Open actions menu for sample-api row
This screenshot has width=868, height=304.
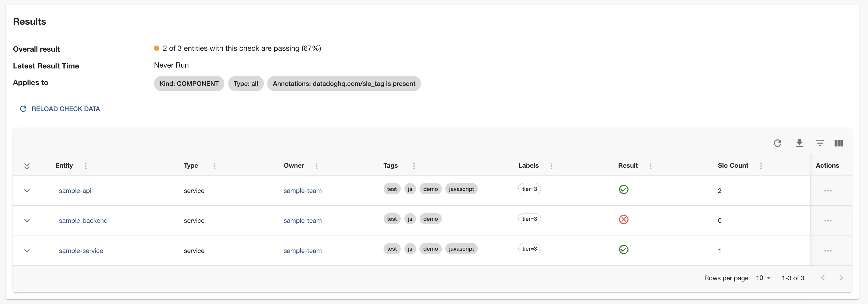click(828, 191)
